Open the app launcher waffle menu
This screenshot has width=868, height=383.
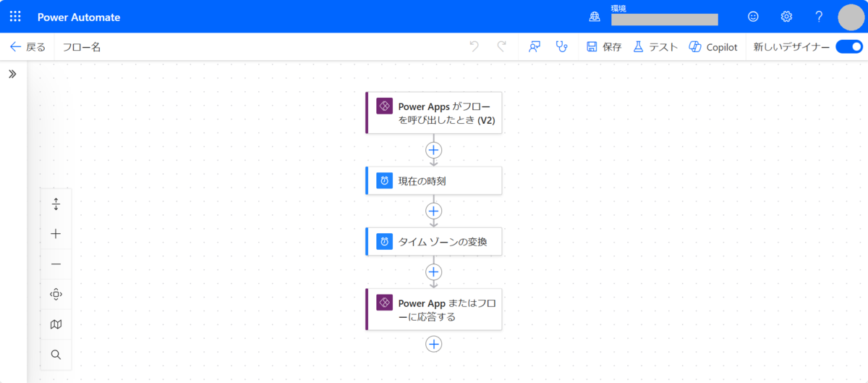15,16
